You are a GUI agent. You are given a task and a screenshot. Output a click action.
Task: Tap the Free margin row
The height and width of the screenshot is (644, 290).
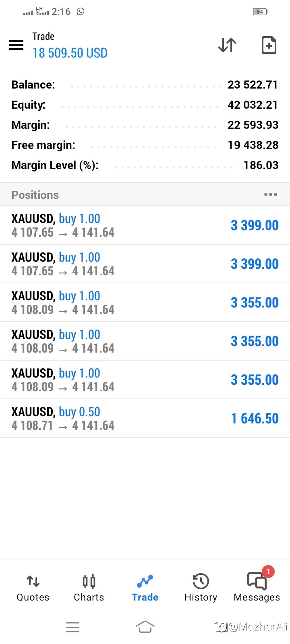click(x=145, y=145)
